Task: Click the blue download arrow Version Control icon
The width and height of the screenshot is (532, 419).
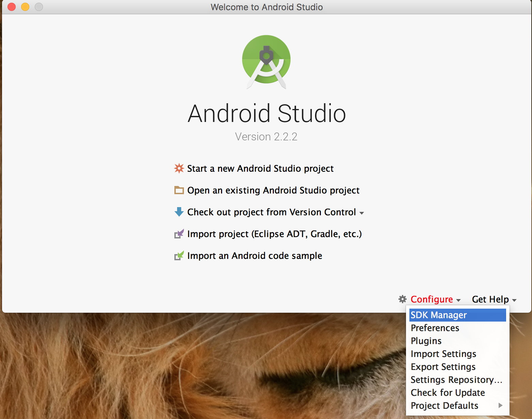Action: [x=179, y=212]
